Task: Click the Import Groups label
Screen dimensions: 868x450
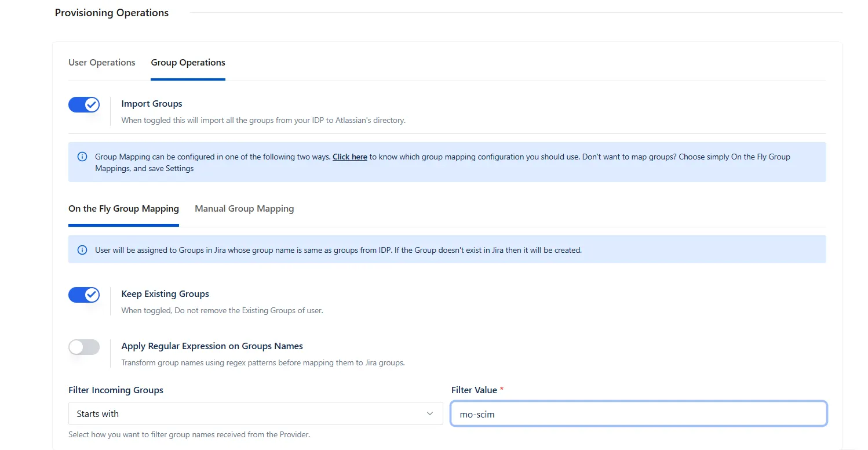Action: click(x=152, y=104)
